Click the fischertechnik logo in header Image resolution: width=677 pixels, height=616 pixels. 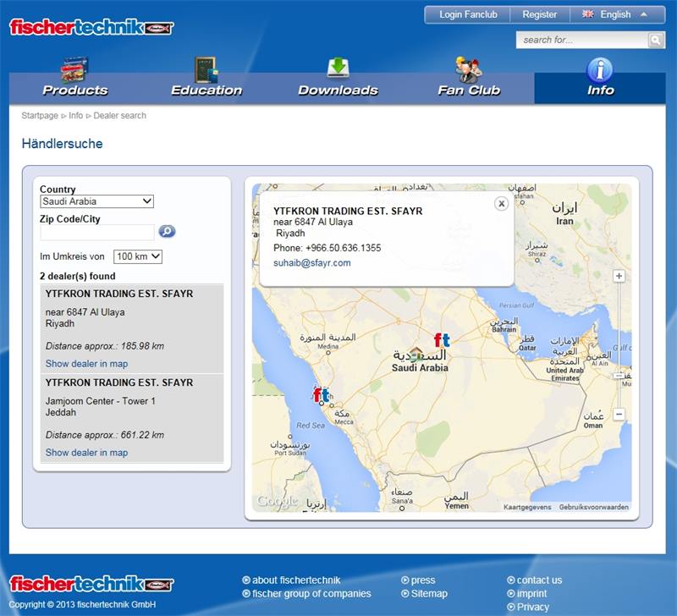91,27
